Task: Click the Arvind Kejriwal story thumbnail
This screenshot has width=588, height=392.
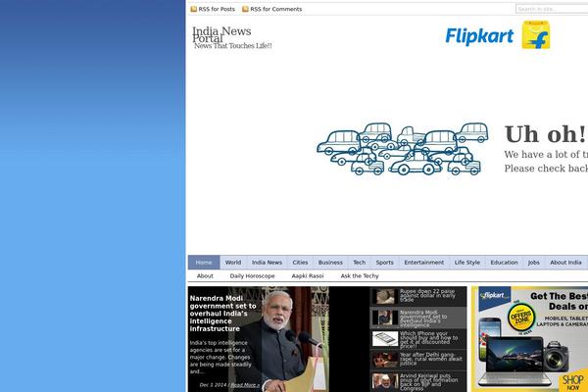Action: click(x=385, y=381)
